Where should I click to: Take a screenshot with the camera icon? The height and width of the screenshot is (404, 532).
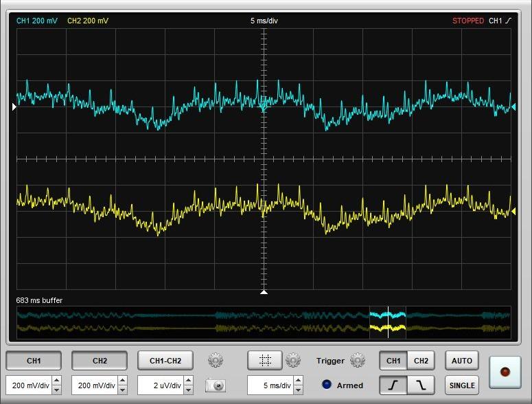pos(216,385)
